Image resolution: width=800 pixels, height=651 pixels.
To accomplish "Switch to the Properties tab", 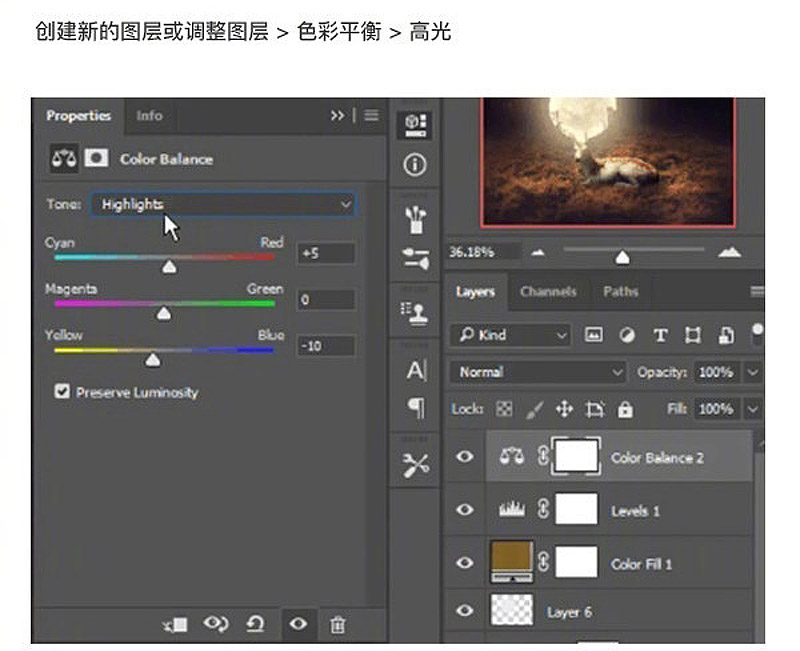I will pyautogui.click(x=78, y=116).
